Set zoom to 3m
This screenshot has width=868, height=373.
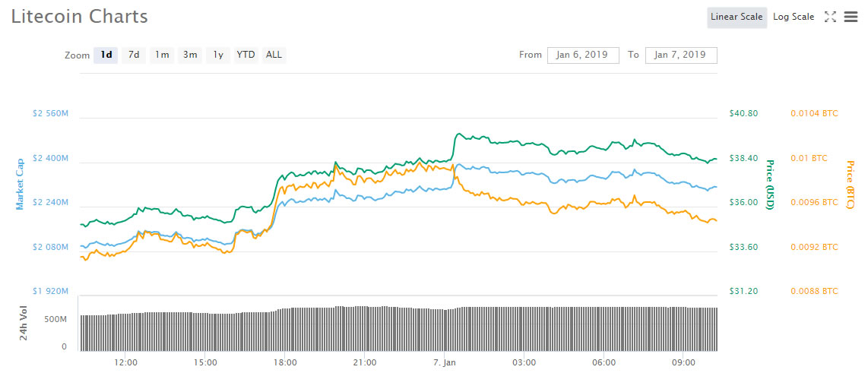pyautogui.click(x=190, y=55)
